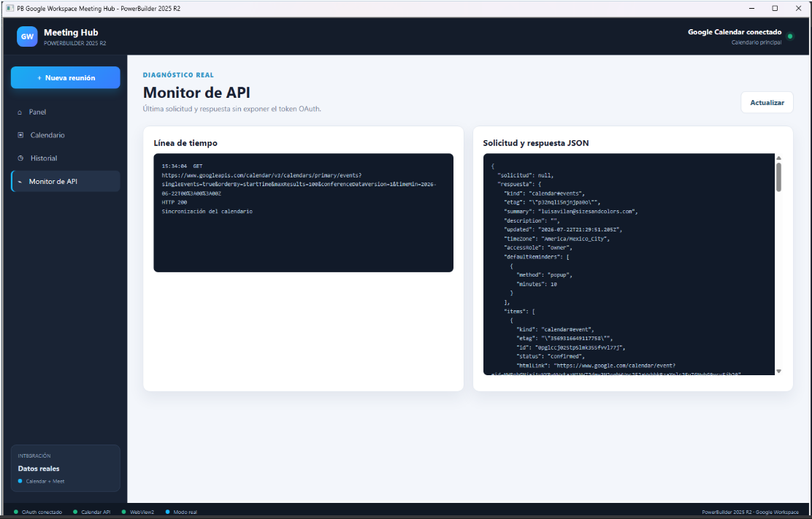812x519 pixels.
Task: Click the Panel home icon
Action: click(x=20, y=112)
